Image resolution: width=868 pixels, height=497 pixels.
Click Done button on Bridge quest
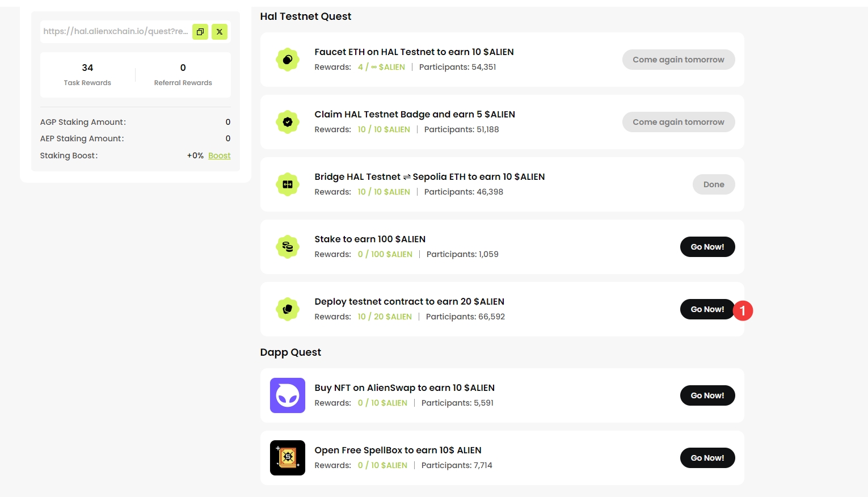point(713,184)
